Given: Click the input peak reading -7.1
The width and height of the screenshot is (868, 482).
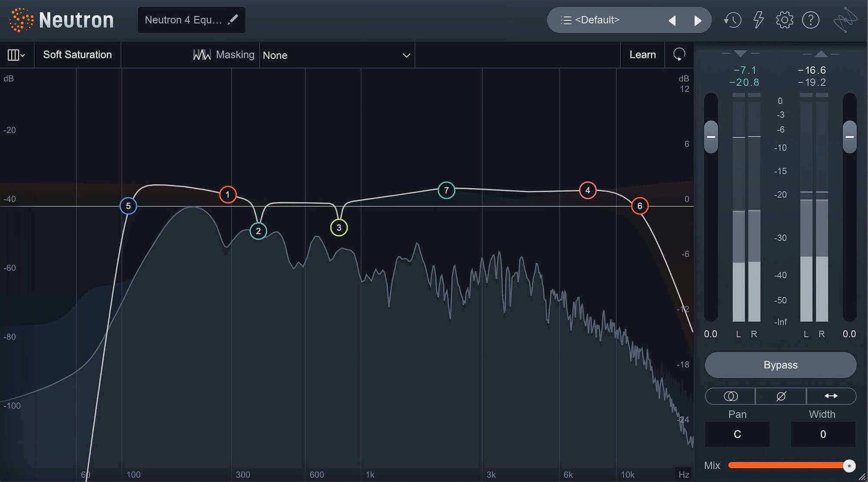Looking at the screenshot, I should pos(745,70).
